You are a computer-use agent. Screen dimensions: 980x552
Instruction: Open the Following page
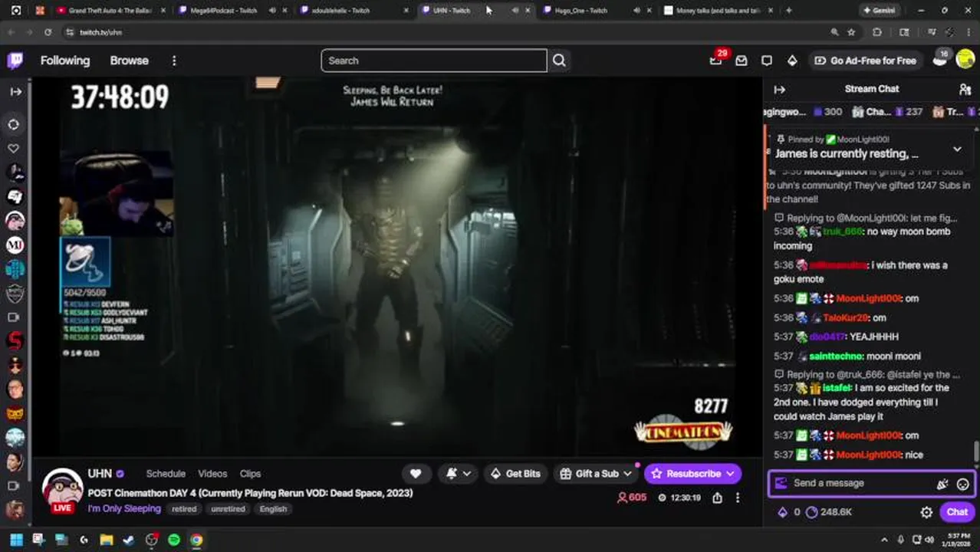(65, 61)
